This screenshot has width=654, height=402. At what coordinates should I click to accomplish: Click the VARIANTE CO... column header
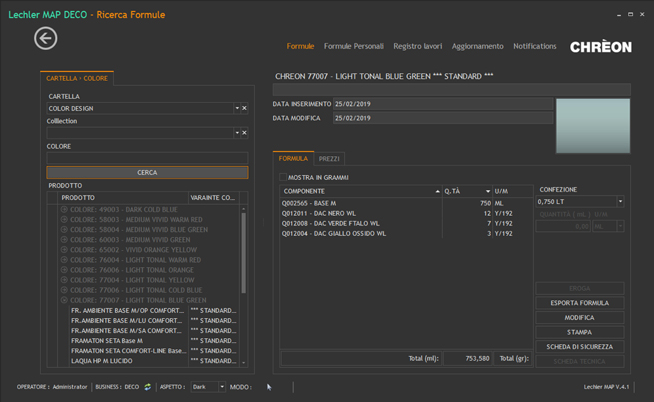pyautogui.click(x=214, y=198)
